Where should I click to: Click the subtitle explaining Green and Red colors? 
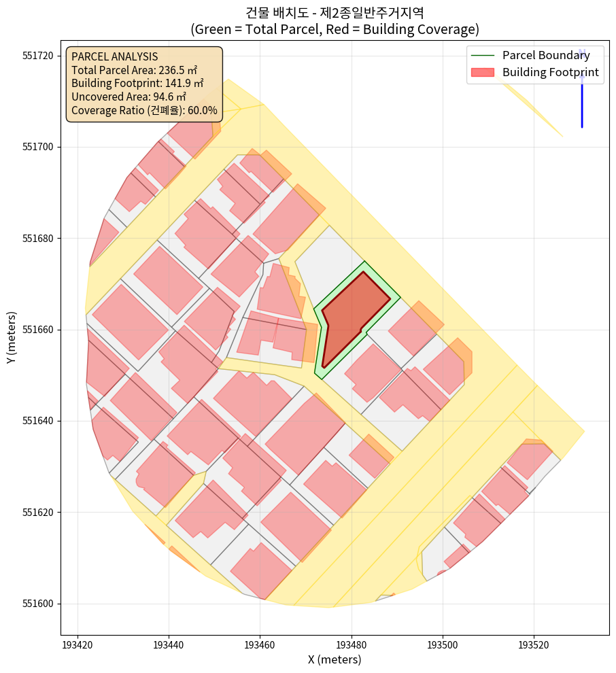click(335, 29)
